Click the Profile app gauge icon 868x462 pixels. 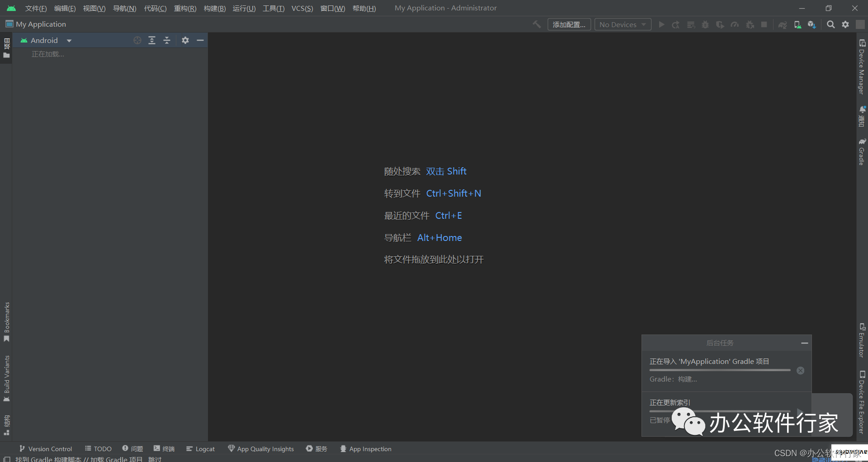[735, 24]
